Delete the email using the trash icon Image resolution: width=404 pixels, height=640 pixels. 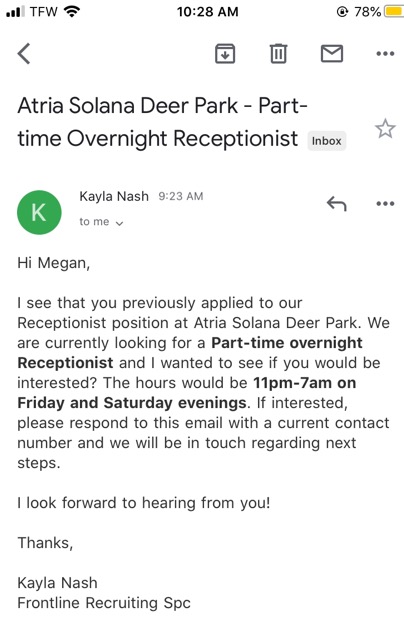click(x=279, y=53)
